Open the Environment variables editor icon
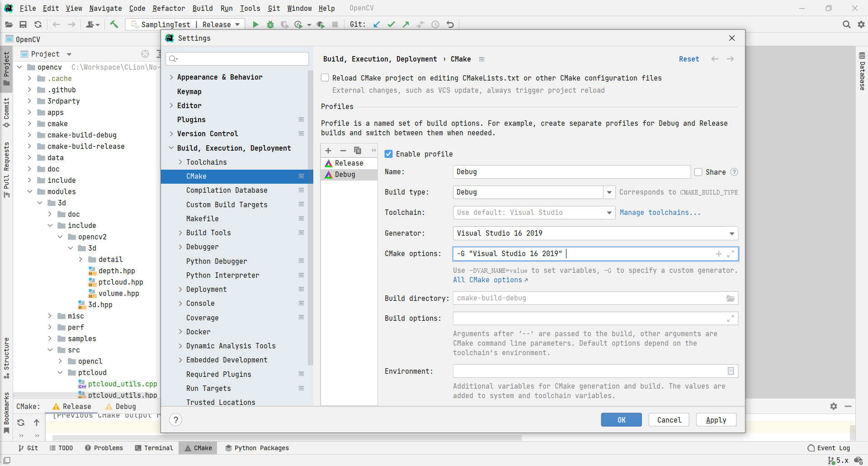The height and width of the screenshot is (466, 868). click(731, 371)
